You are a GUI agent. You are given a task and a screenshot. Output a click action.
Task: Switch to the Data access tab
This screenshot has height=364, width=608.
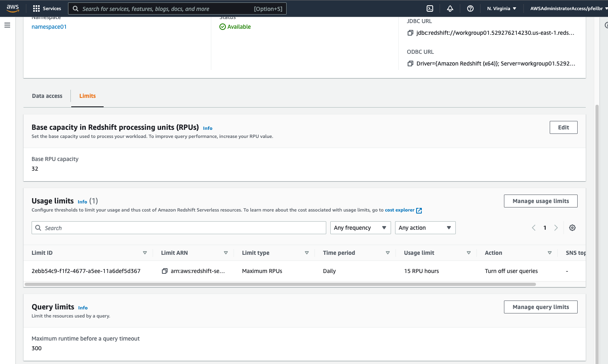[47, 96]
